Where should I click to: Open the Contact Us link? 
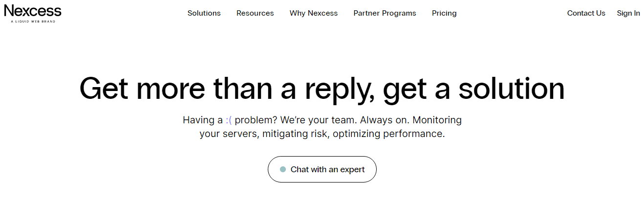pos(586,13)
